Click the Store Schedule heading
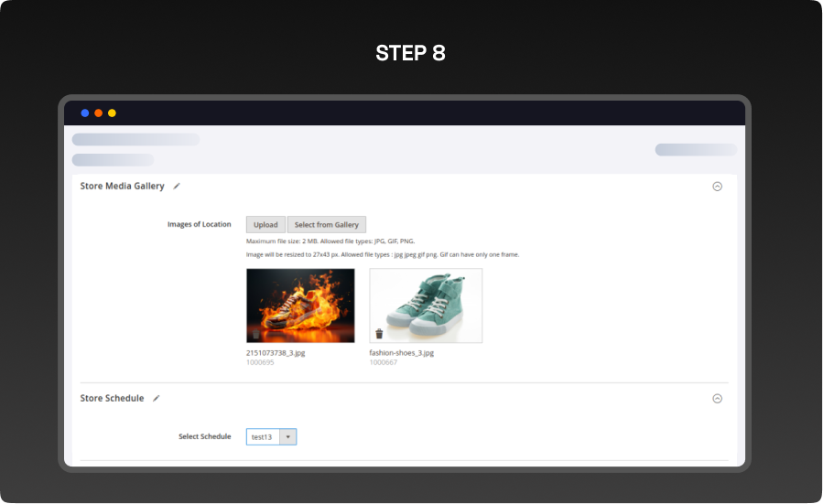This screenshot has width=823, height=504. 113,398
